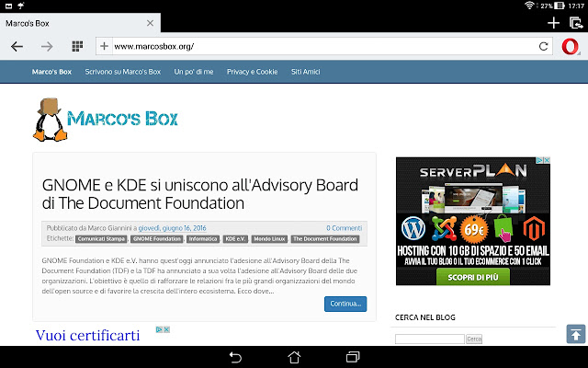The width and height of the screenshot is (588, 368).
Task: Close the Marco's Box tab
Action: [150, 23]
